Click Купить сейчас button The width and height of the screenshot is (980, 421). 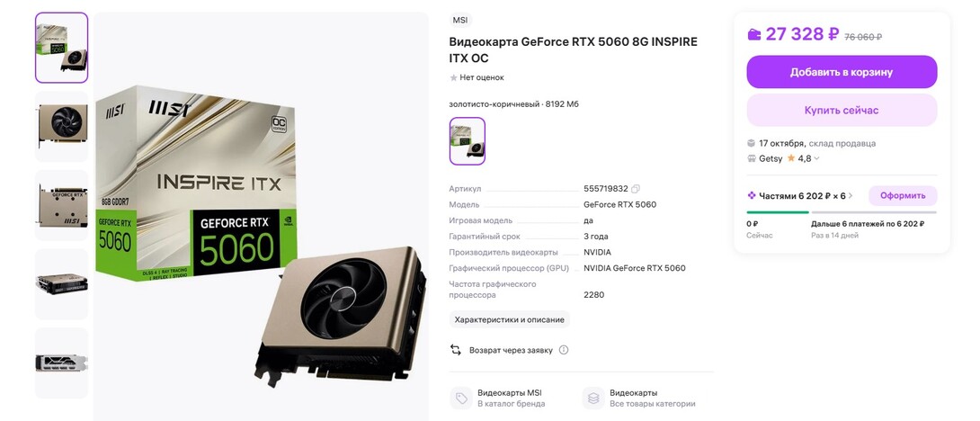(842, 110)
